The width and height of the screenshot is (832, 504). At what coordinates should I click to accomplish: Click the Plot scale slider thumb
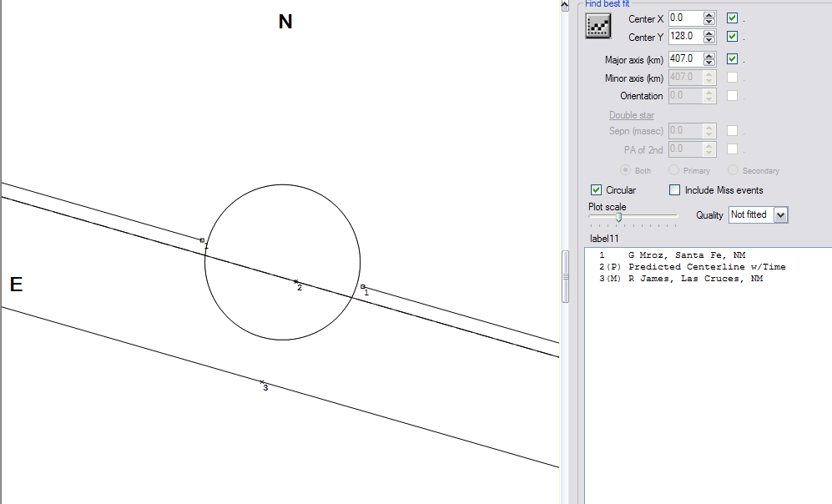click(618, 217)
